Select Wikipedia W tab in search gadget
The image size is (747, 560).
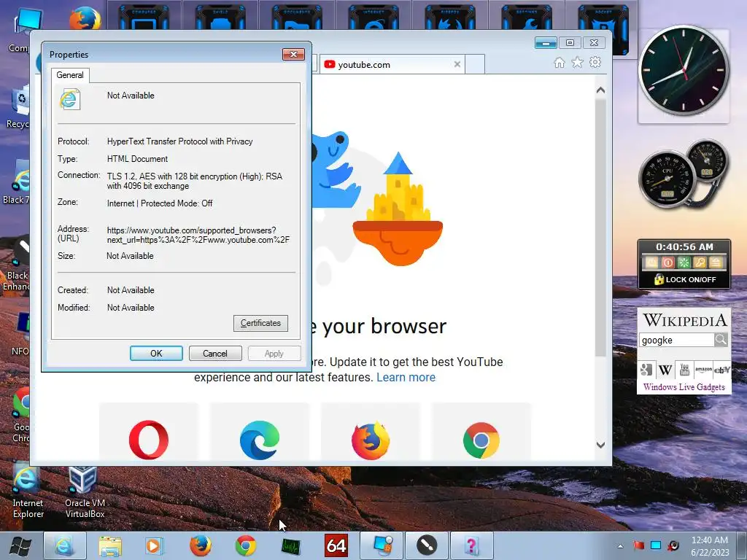coord(665,370)
